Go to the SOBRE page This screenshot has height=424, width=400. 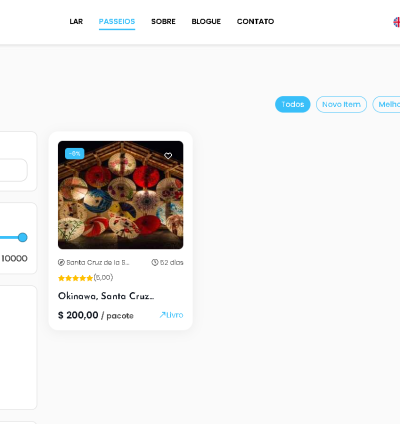tap(163, 21)
